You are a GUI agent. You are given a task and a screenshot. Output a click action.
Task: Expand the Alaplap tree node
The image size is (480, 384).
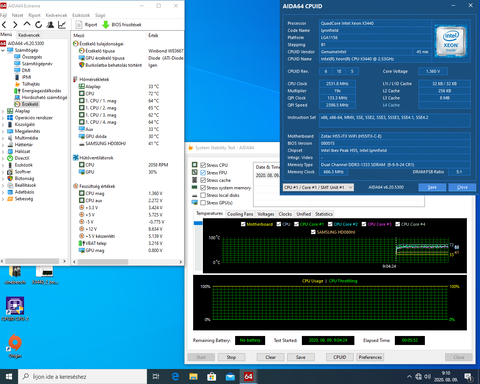click(3, 111)
